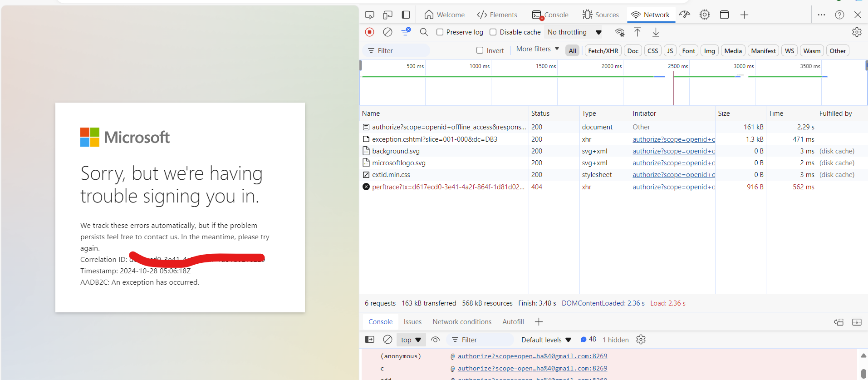The width and height of the screenshot is (868, 380).
Task: Switch to the Elements tab
Action: pyautogui.click(x=497, y=15)
